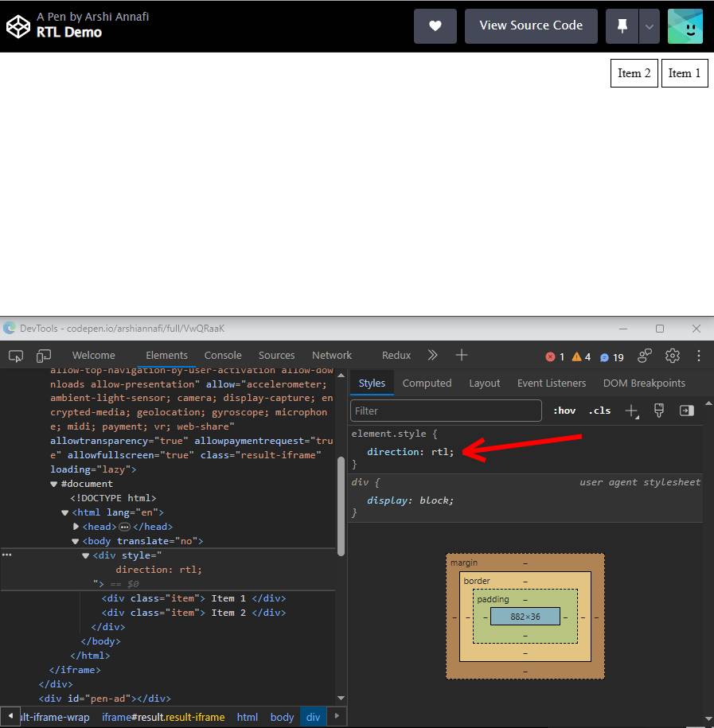
Task: Click the DOM tree scroll-down arrow
Action: pos(341,698)
